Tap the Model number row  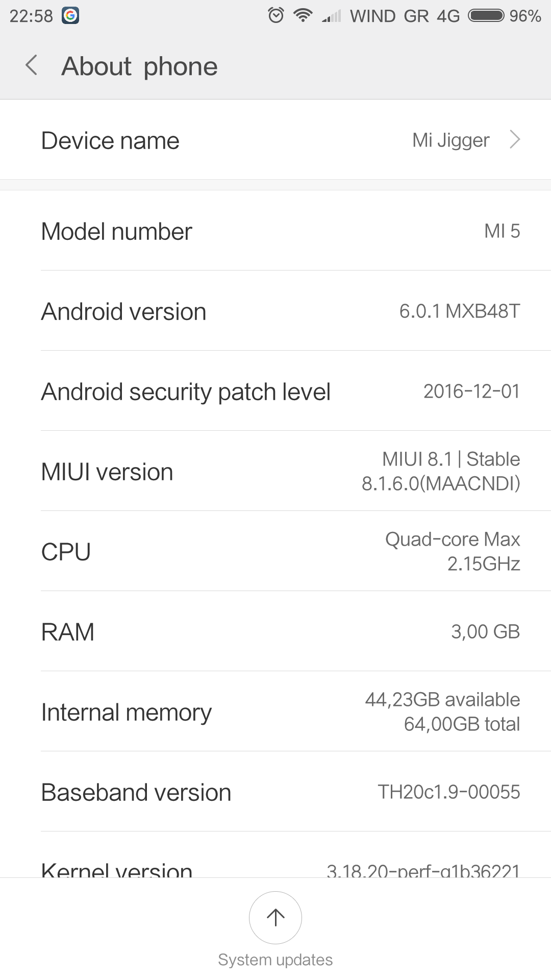click(x=275, y=231)
